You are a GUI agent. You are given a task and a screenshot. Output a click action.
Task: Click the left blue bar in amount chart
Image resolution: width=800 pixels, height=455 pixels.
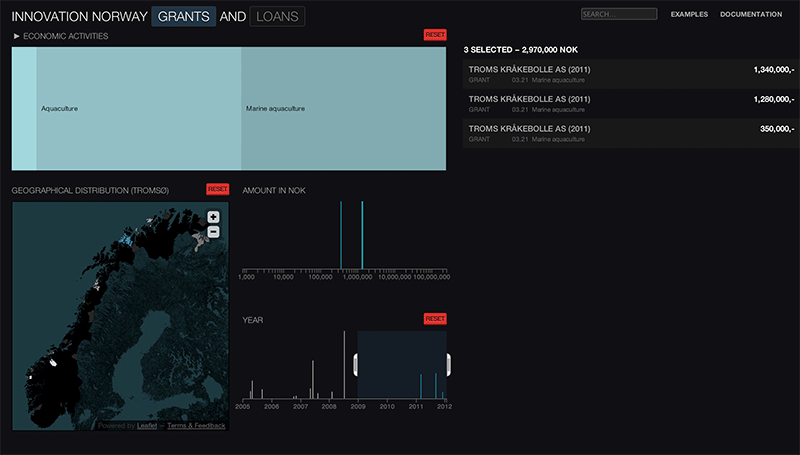[x=341, y=235]
